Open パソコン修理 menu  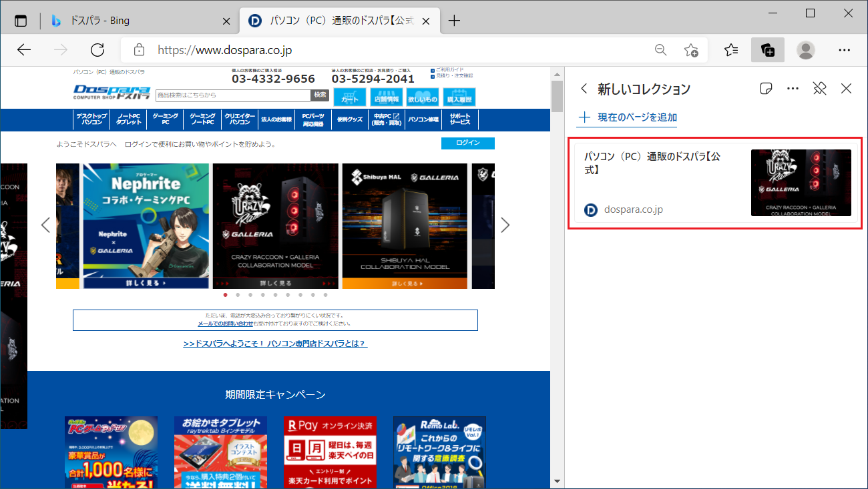423,119
